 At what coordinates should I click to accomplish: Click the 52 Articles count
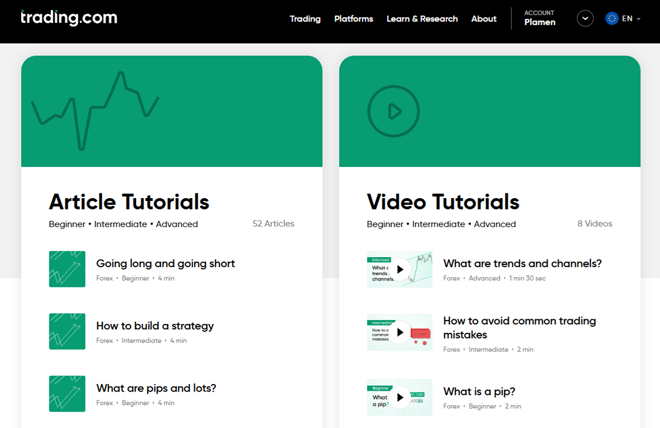pyautogui.click(x=273, y=224)
